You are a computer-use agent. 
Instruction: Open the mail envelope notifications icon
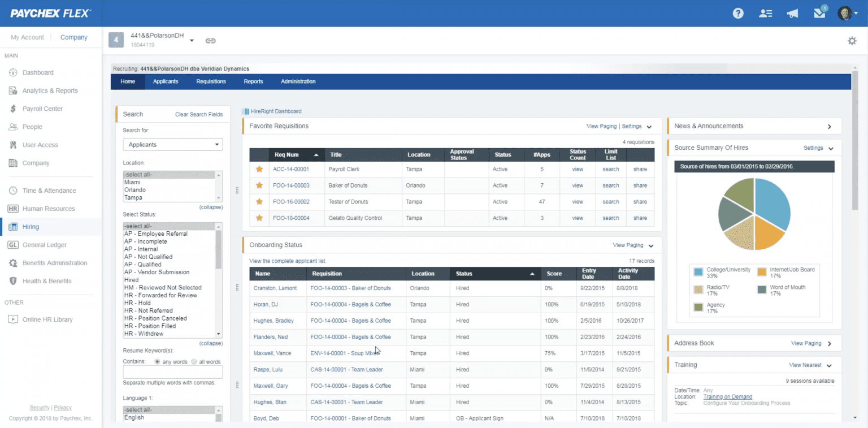pos(819,14)
